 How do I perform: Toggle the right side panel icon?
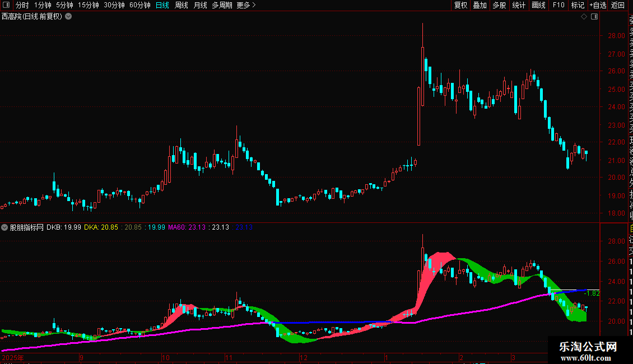tap(594, 17)
